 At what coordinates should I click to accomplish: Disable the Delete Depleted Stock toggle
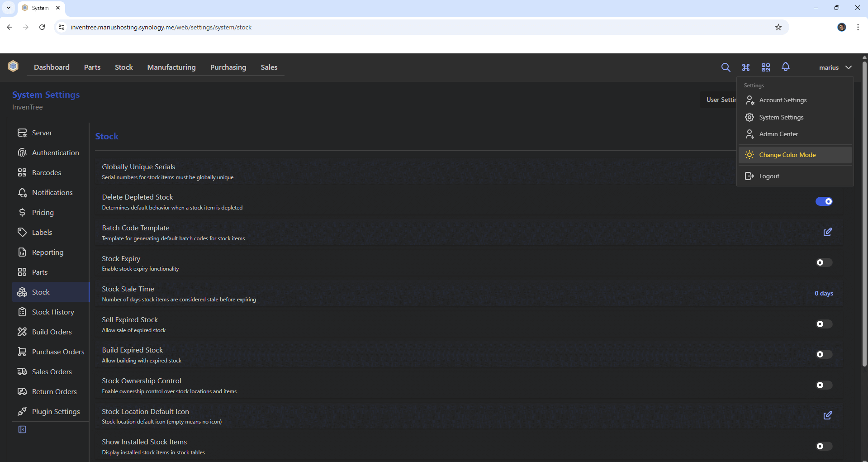tap(824, 201)
